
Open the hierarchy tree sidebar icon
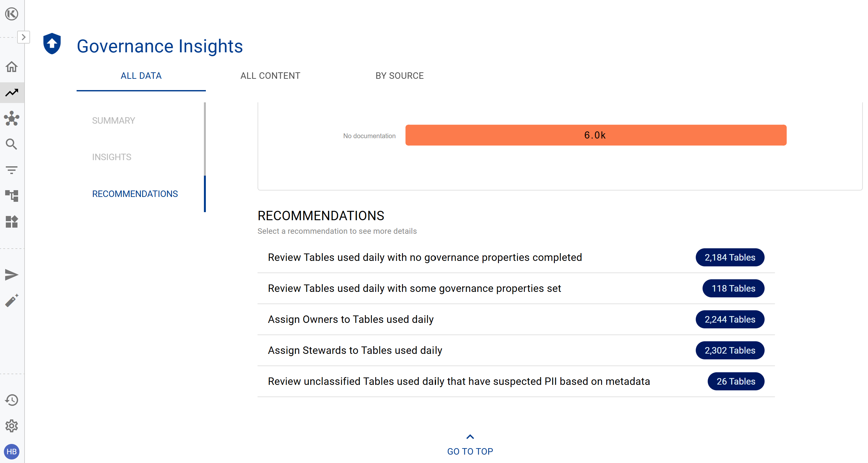(12, 196)
